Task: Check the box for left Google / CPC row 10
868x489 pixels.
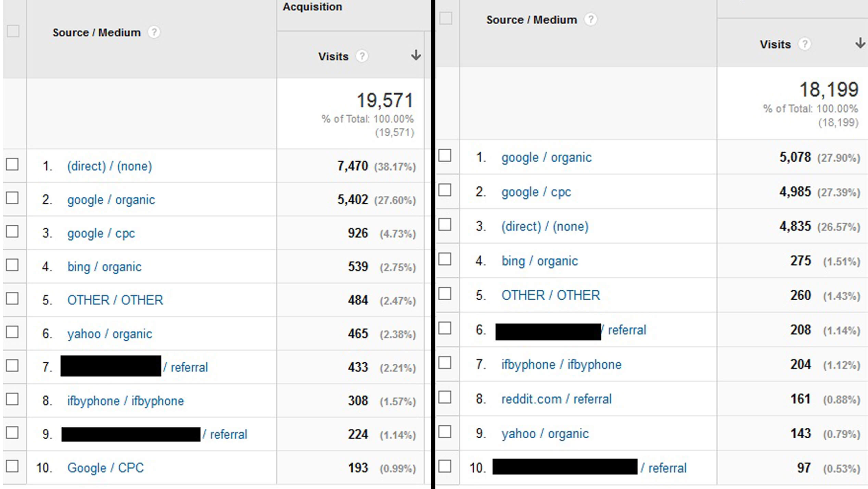Action: tap(12, 466)
